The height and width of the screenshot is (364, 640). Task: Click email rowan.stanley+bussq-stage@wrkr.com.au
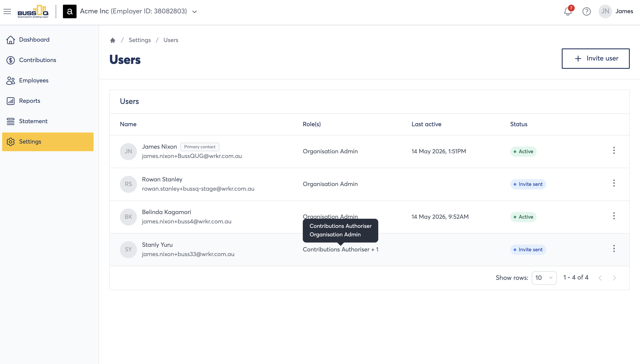point(198,189)
